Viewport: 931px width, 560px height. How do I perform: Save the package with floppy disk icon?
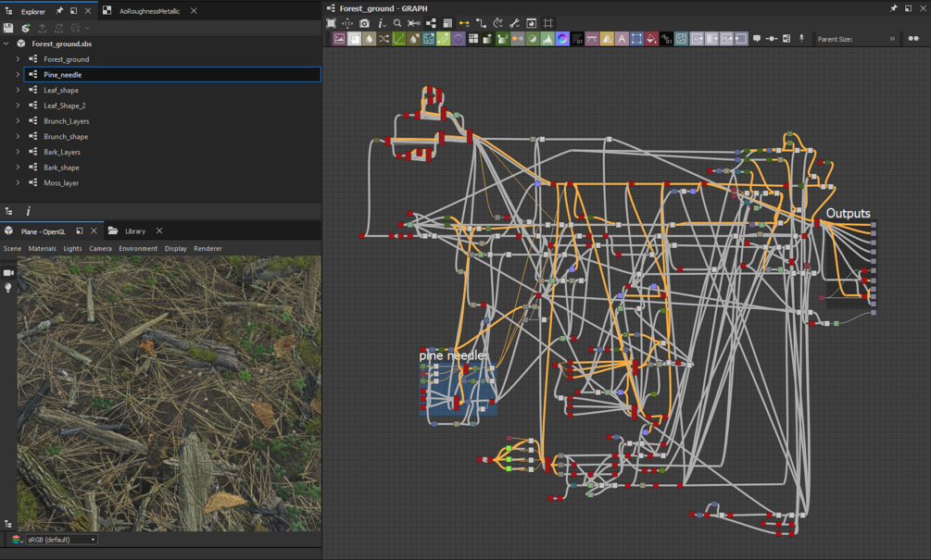point(8,28)
